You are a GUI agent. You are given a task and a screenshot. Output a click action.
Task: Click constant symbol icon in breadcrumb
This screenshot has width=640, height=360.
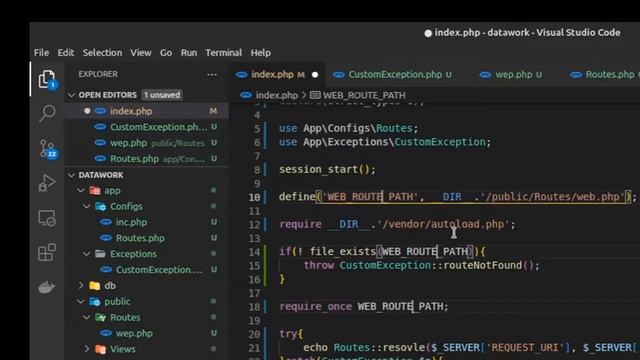pyautogui.click(x=315, y=96)
